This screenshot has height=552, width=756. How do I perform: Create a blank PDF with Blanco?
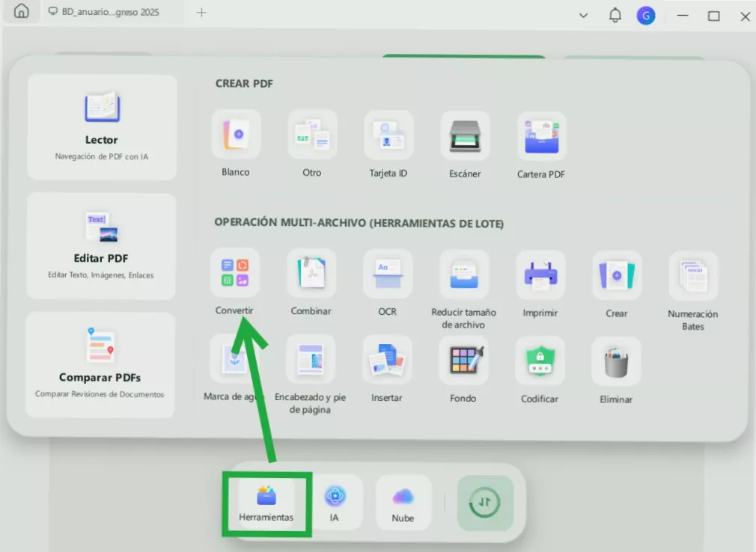[x=236, y=135]
